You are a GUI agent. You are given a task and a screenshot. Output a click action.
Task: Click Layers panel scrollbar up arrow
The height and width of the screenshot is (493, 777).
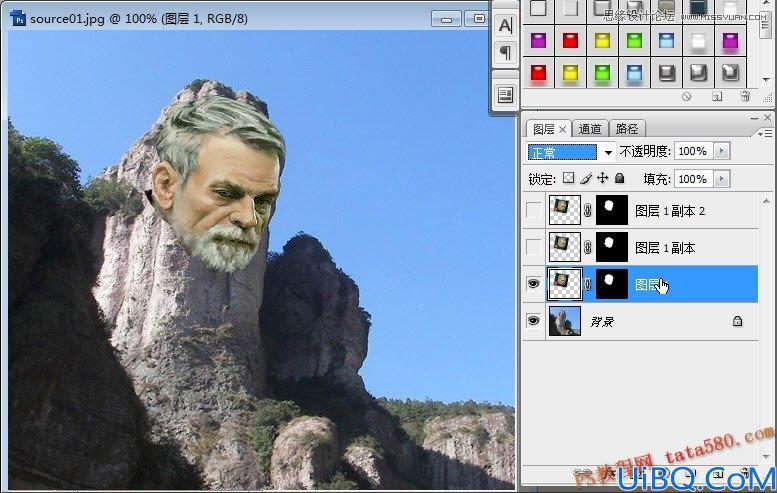pos(766,201)
